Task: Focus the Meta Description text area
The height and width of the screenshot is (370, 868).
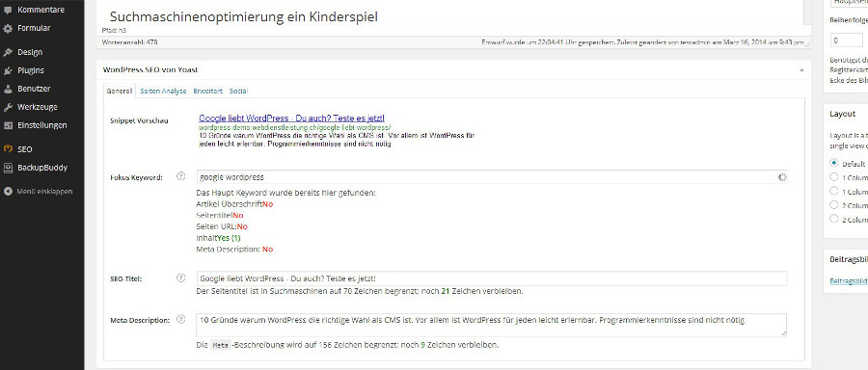Action: pos(492,326)
